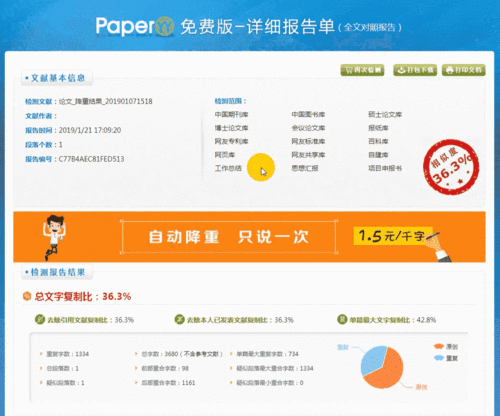This screenshot has height=416, width=500.
Task: Click the orange hexagon icon beside 总文字复制比
Action: click(x=27, y=296)
